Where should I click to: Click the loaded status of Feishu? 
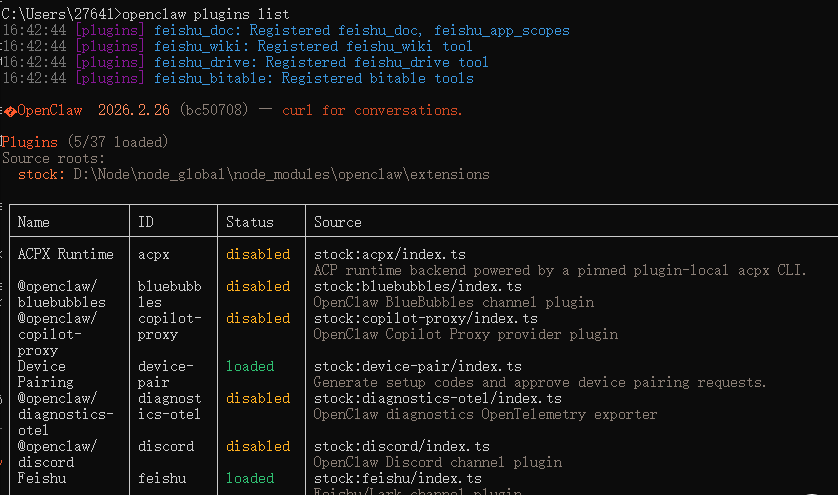coord(250,478)
